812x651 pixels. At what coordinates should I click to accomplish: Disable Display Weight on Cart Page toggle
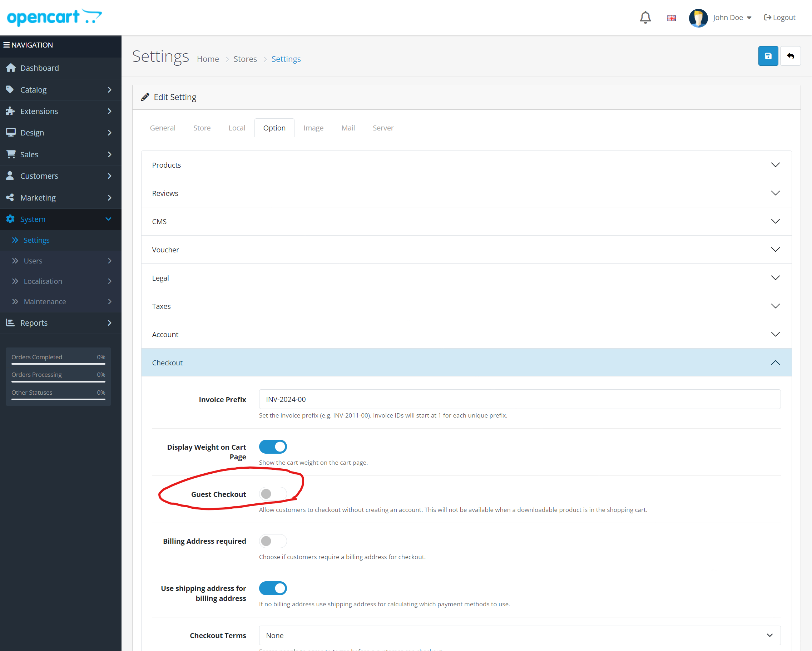[273, 447]
